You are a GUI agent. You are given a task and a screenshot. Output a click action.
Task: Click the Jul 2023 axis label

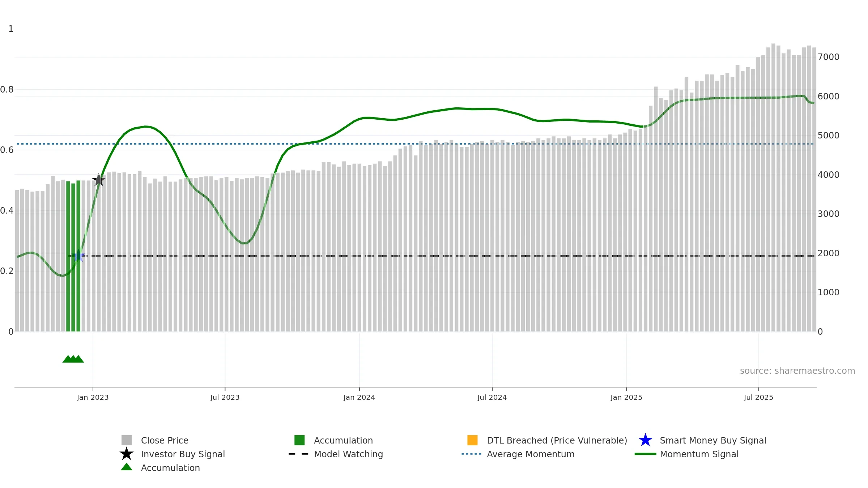click(225, 398)
